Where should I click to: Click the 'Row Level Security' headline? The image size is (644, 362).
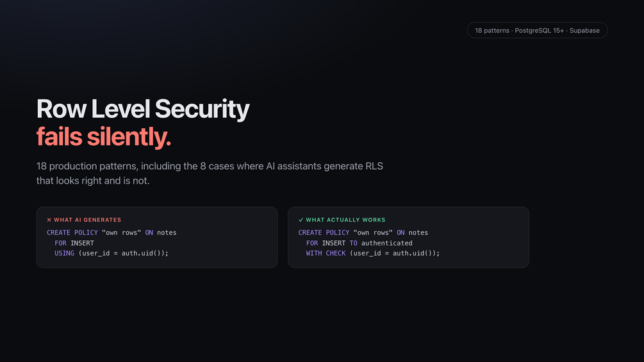(x=143, y=109)
